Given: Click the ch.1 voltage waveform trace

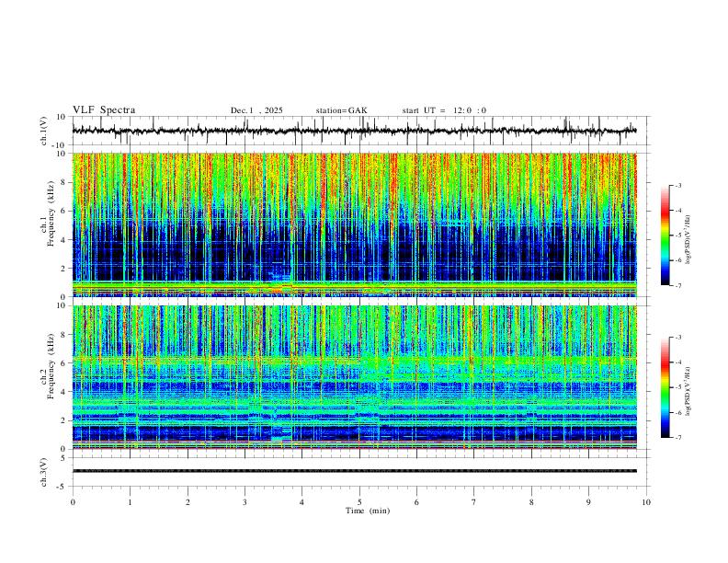Looking at the screenshot, I should point(354,131).
